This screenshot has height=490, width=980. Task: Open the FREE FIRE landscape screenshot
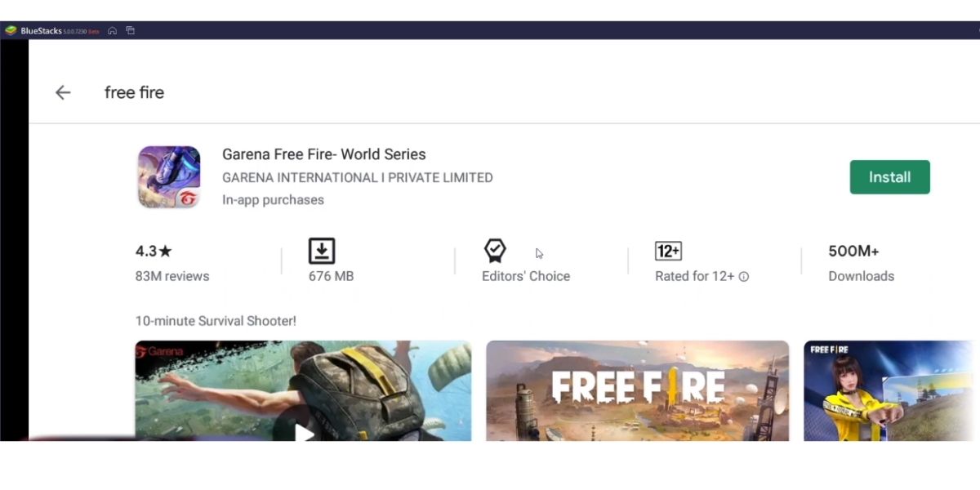point(637,390)
